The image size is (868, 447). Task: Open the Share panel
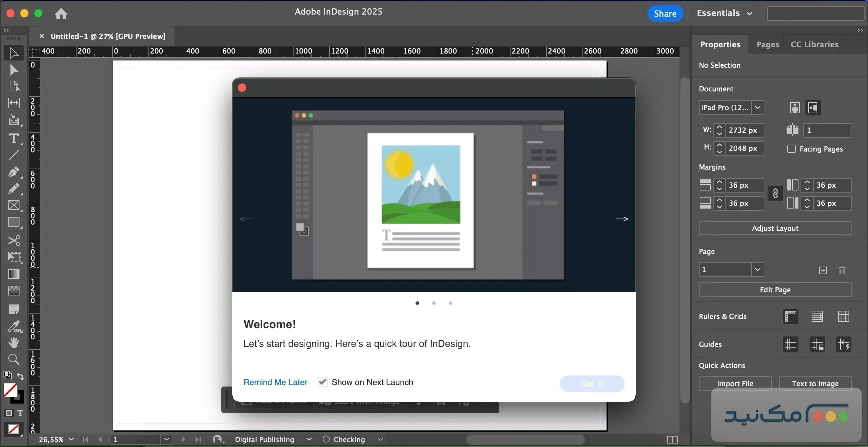665,13
